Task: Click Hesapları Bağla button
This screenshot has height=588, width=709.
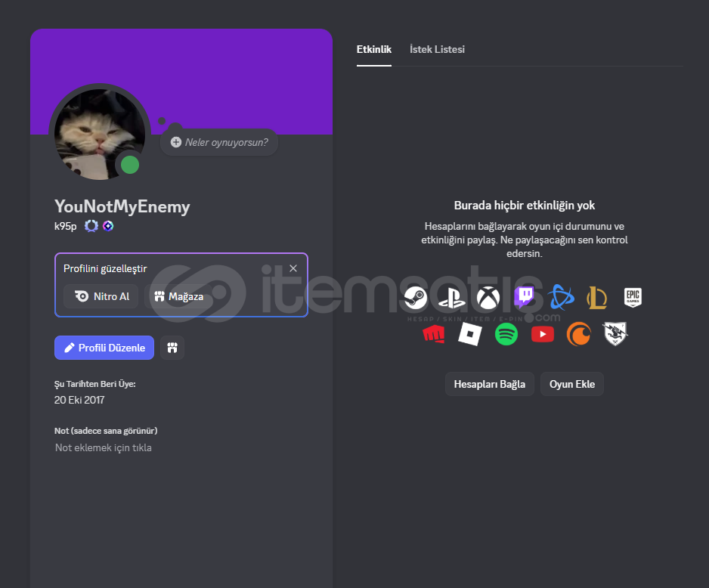Action: tap(490, 384)
